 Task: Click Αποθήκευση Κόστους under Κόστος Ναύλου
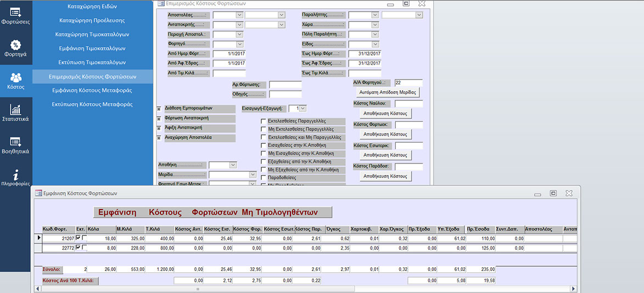[385, 114]
